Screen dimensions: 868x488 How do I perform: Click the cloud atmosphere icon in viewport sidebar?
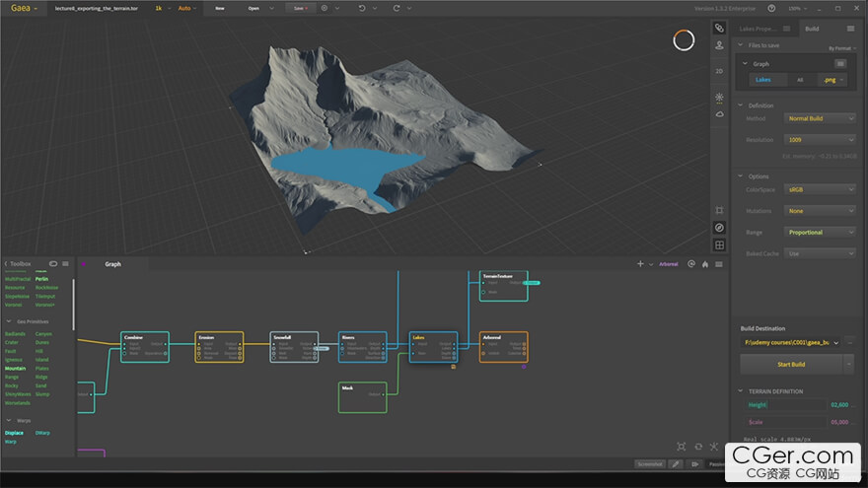pos(719,114)
